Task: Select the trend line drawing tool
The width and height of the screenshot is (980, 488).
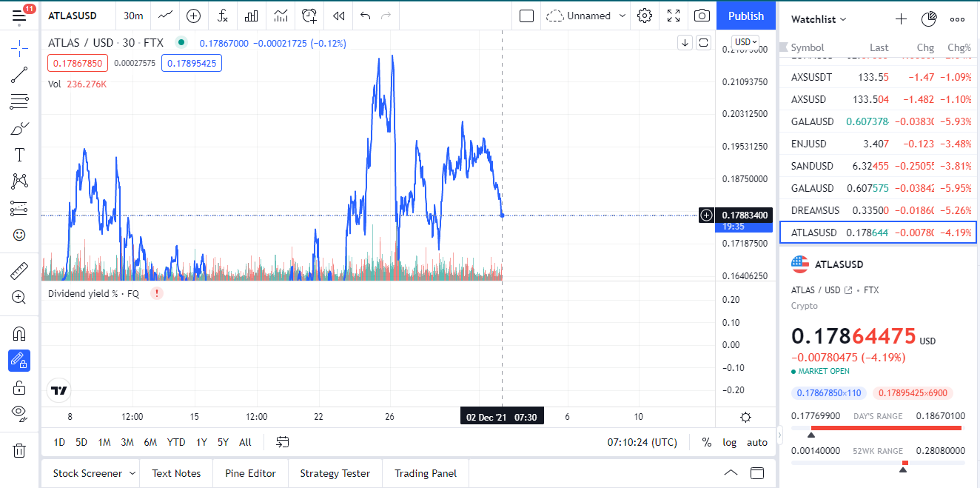Action: (x=19, y=75)
